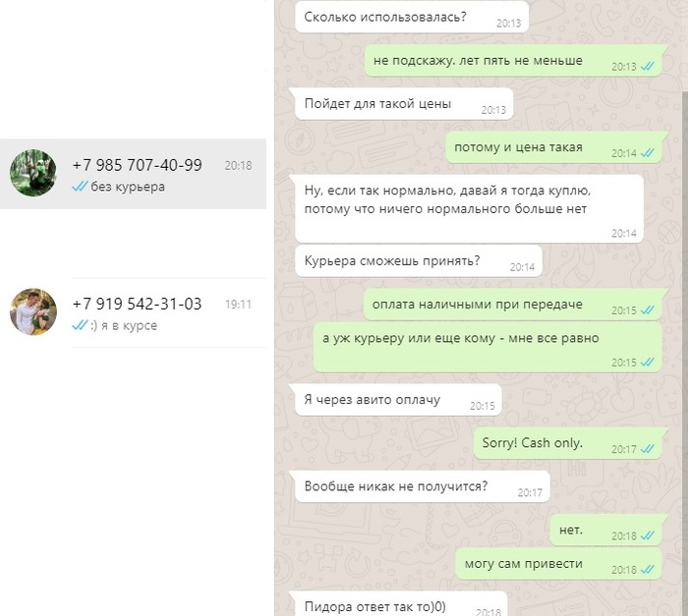Click read-receipt ticks next to 'я в курсе'

coord(80,325)
